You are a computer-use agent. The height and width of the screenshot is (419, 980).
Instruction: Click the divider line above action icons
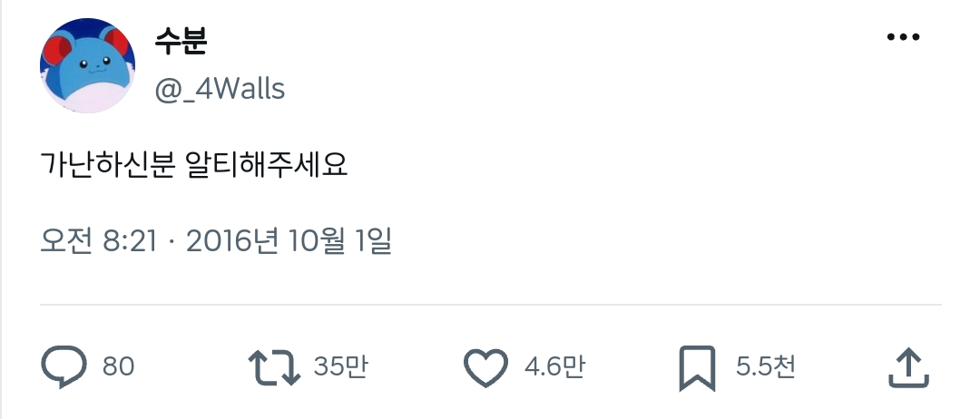point(491,305)
